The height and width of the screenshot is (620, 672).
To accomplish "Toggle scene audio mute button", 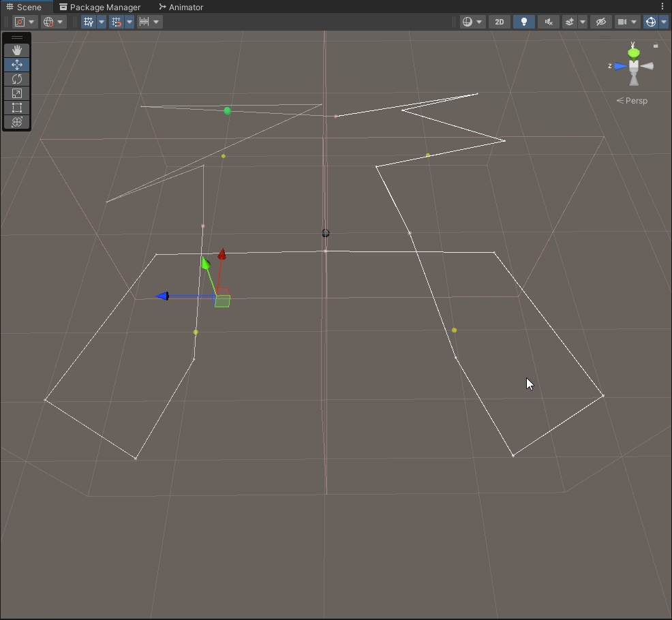I will 548,22.
